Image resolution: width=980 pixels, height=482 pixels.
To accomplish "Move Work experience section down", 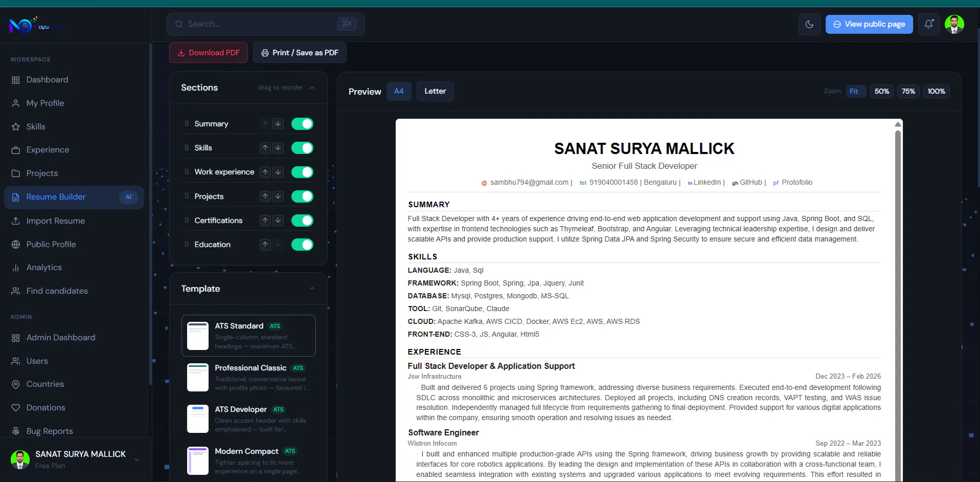I will [278, 172].
